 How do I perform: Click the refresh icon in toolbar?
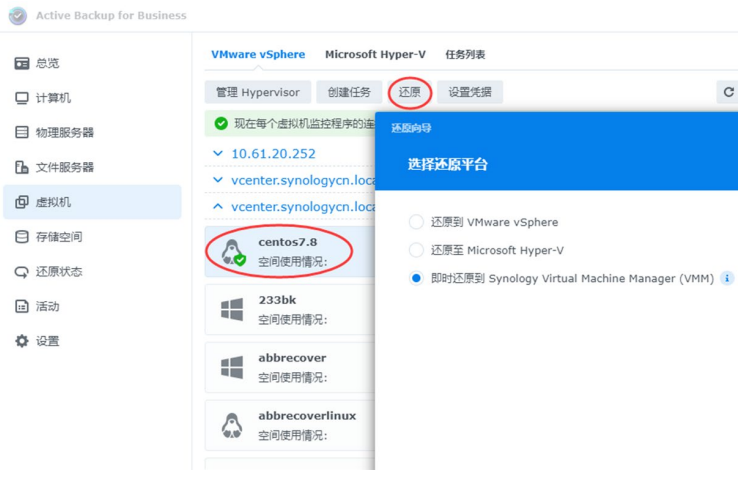(x=729, y=92)
